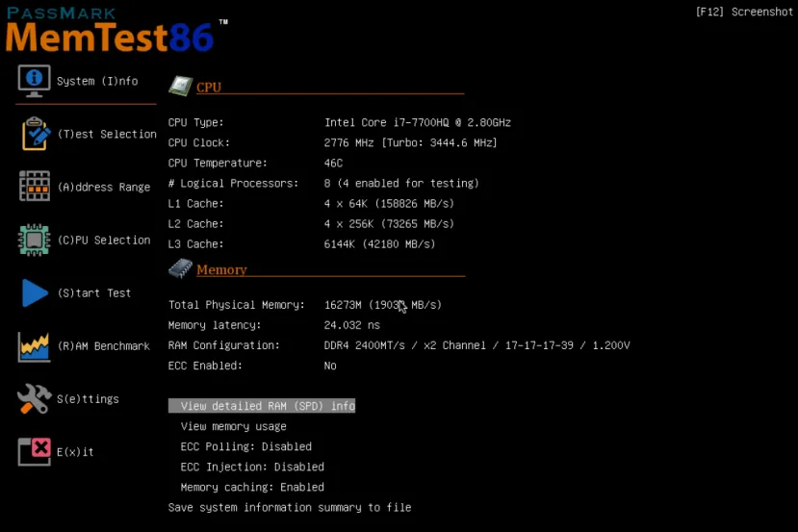Click the L1 Cache: label
The image size is (798, 532).
point(195,204)
